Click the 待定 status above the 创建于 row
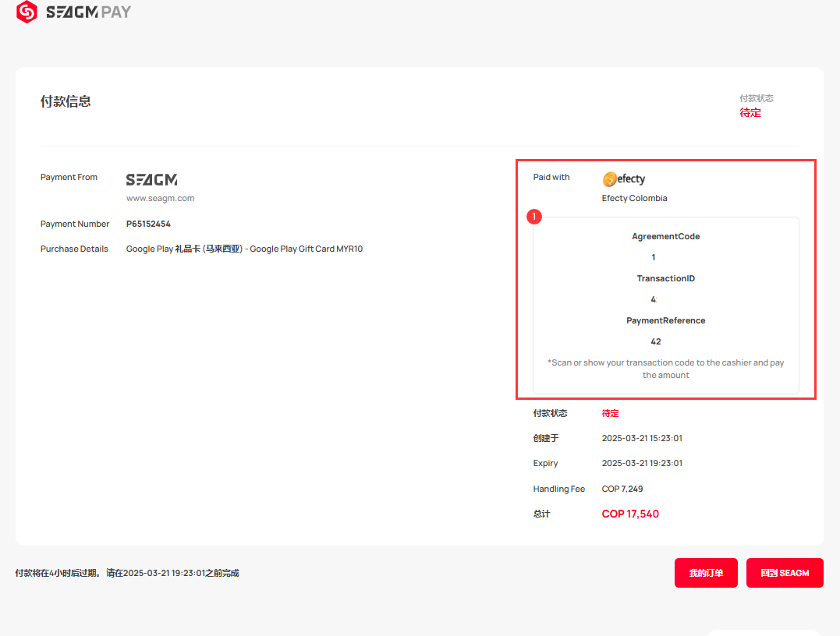Image resolution: width=840 pixels, height=636 pixels. coord(610,413)
